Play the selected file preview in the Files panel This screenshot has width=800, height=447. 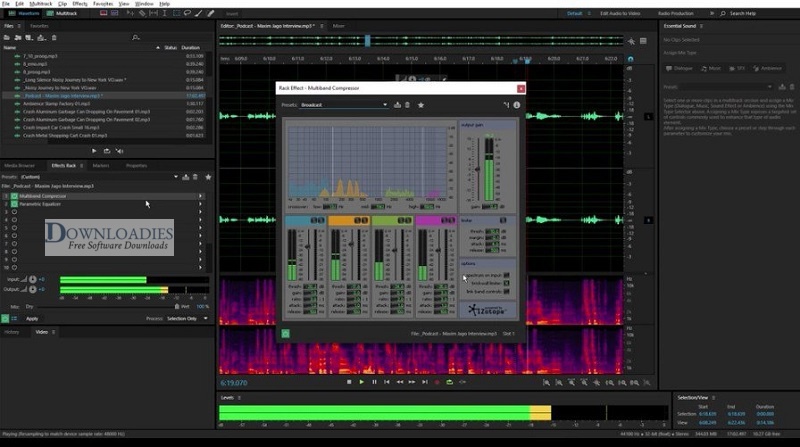(94, 151)
